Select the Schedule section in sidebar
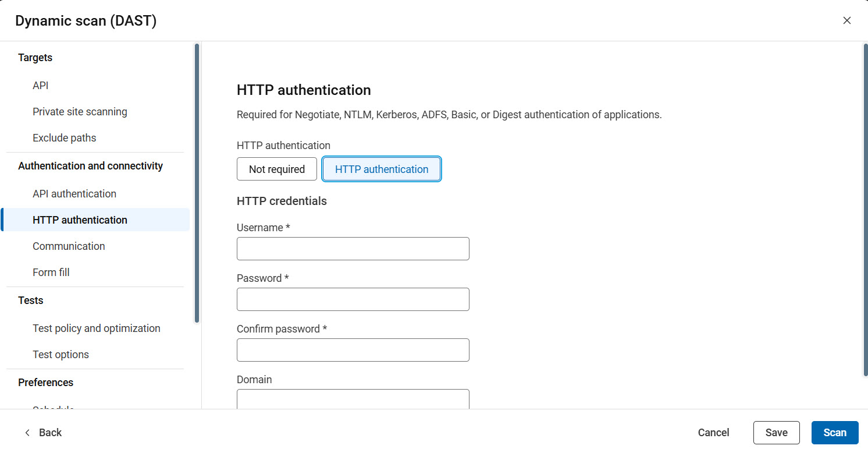Screen dimensions: 868x449 point(53,408)
